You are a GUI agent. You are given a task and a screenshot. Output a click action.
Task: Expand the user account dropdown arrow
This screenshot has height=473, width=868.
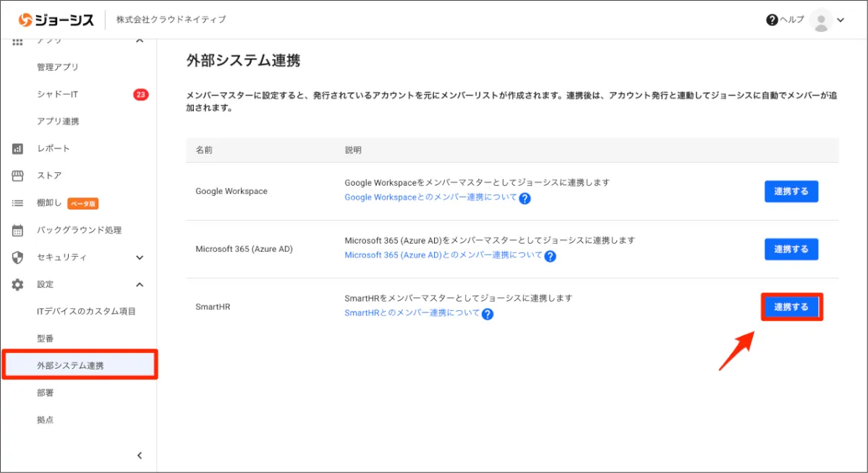pos(841,20)
